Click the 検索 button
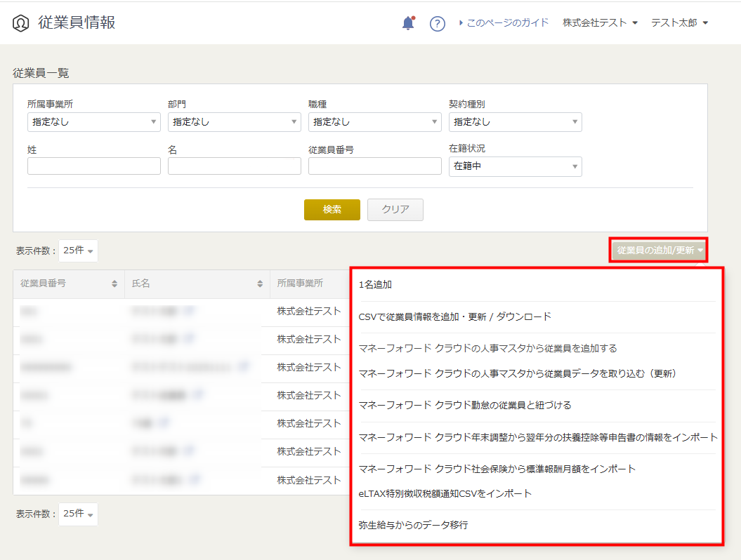The height and width of the screenshot is (560, 741). click(x=332, y=209)
